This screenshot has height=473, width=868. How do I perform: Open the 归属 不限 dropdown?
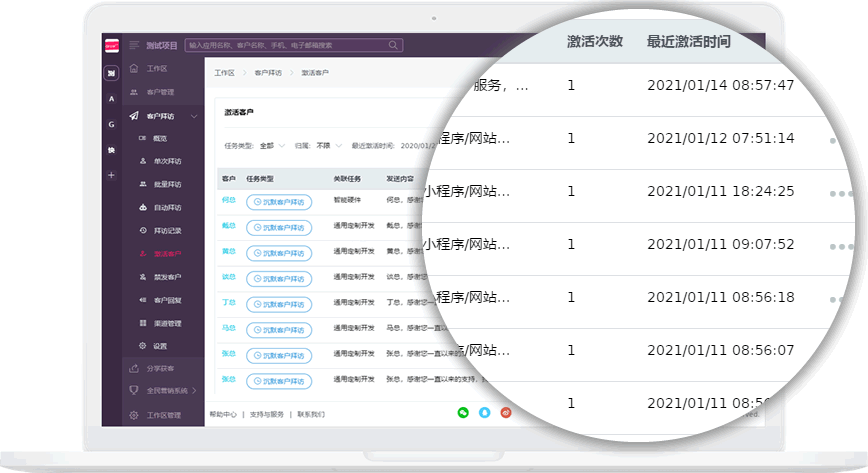coord(328,145)
